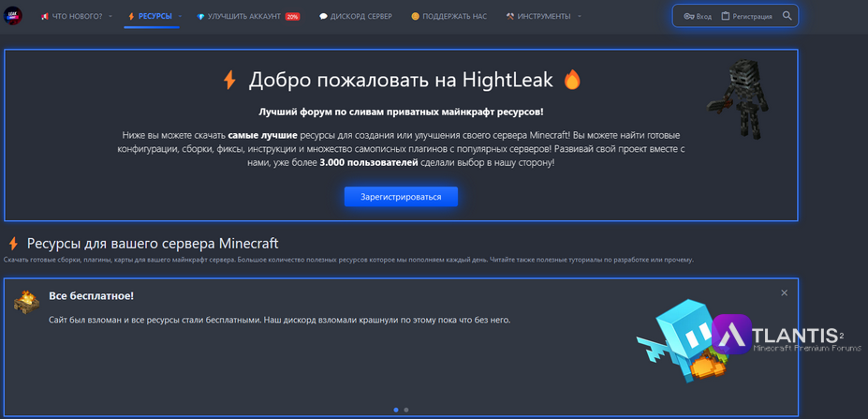
Task: Click the chat bubble icon beside ДИСКОРД СЕРВЕР
Action: pos(323,17)
